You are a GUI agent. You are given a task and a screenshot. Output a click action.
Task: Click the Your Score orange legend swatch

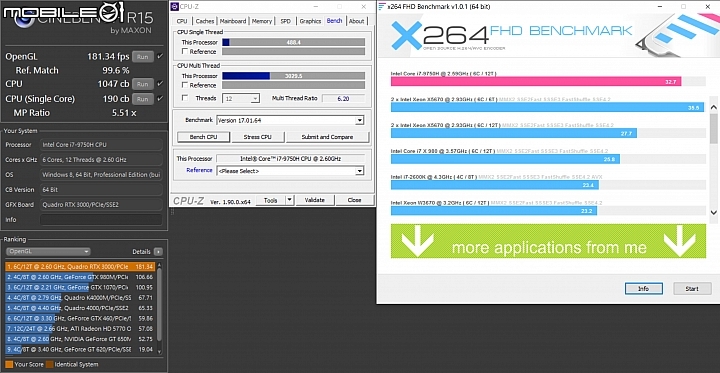9,364
